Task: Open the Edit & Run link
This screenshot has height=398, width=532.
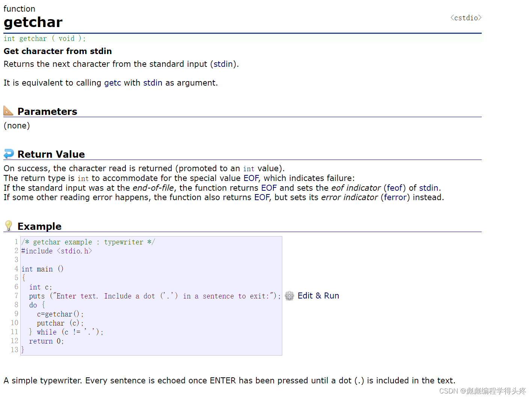Action: 318,296
